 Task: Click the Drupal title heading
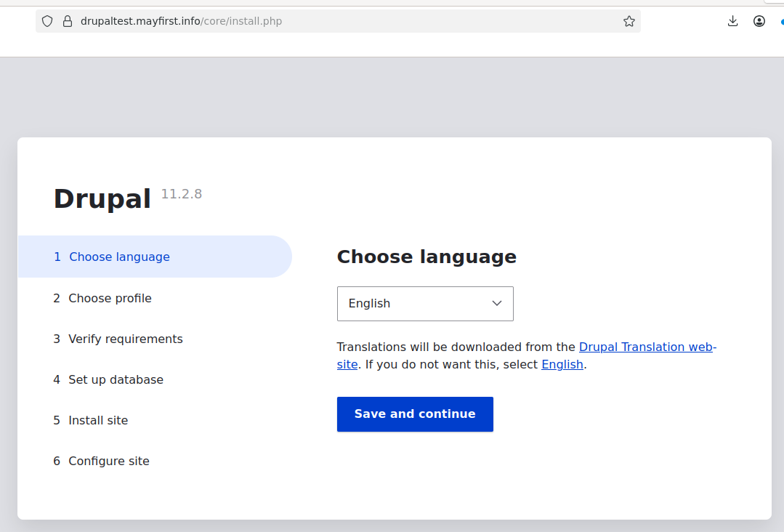[102, 198]
